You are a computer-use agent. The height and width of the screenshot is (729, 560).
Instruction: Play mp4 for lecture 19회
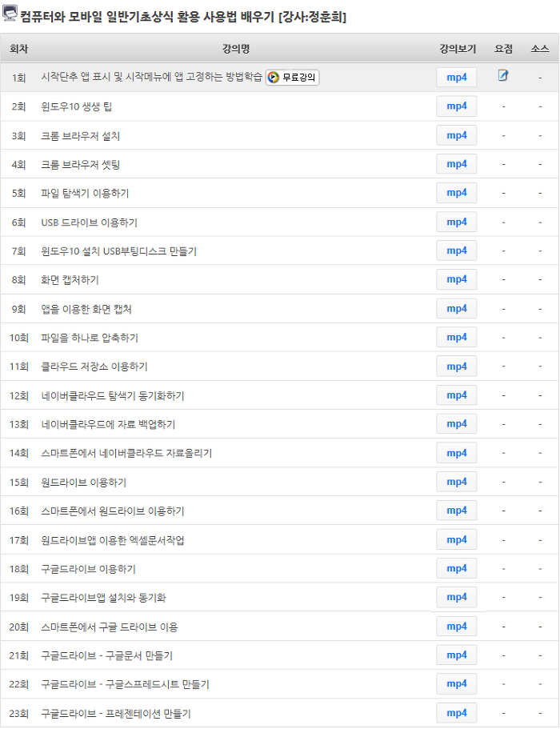pyautogui.click(x=456, y=598)
